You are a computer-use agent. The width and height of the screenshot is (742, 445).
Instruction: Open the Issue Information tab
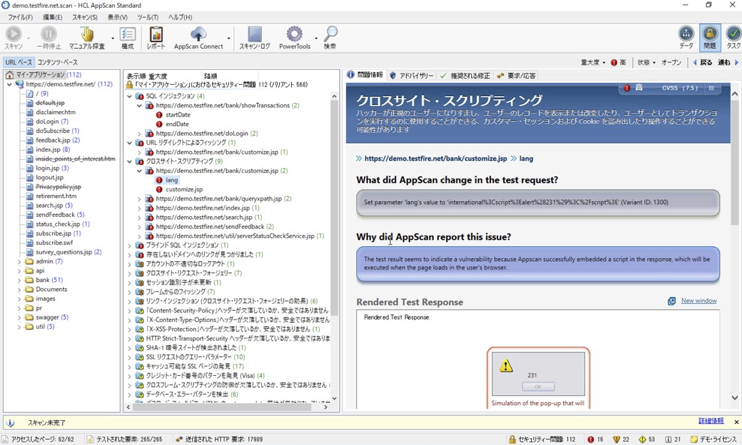pyautogui.click(x=365, y=75)
